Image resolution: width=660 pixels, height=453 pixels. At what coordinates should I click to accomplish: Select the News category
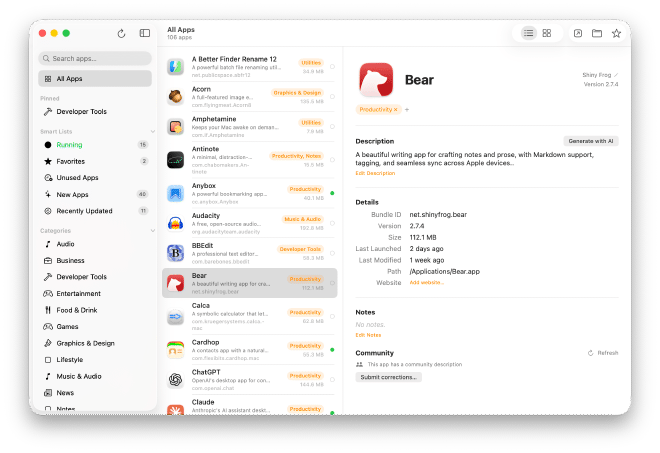pyautogui.click(x=95, y=393)
